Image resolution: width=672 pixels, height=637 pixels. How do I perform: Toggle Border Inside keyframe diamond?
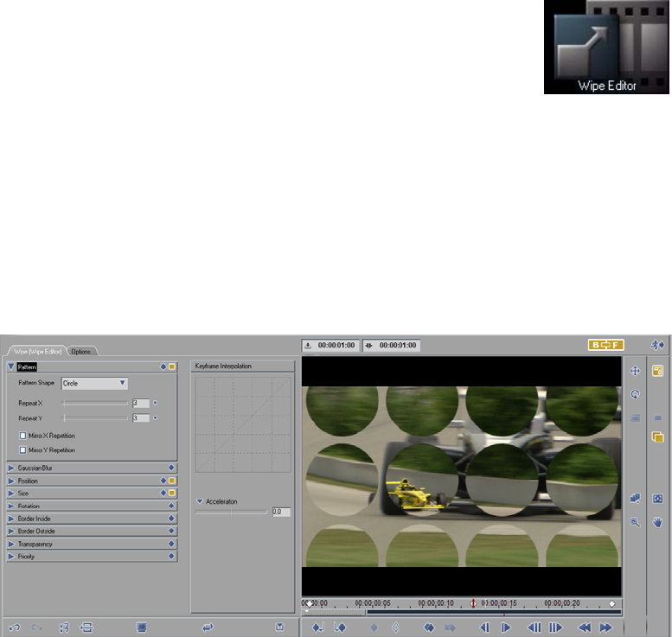[x=171, y=519]
